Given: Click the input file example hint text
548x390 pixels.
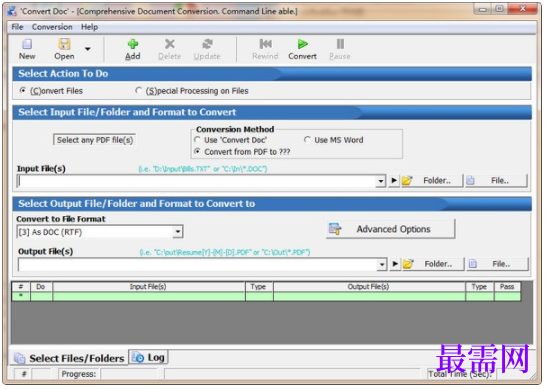Looking at the screenshot, I should click(x=203, y=169).
